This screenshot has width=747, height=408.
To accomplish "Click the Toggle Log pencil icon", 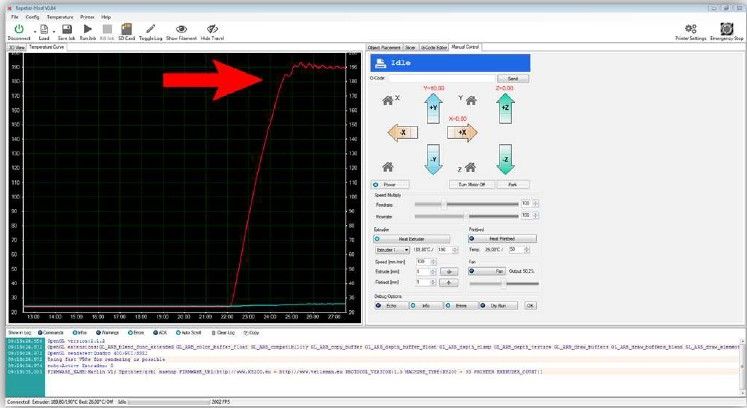I will pos(151,29).
